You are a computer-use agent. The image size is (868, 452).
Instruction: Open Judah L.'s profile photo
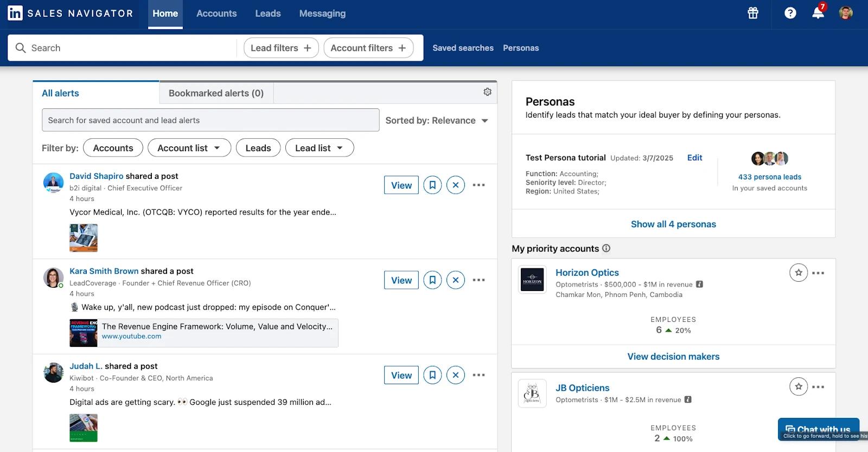[x=54, y=373]
